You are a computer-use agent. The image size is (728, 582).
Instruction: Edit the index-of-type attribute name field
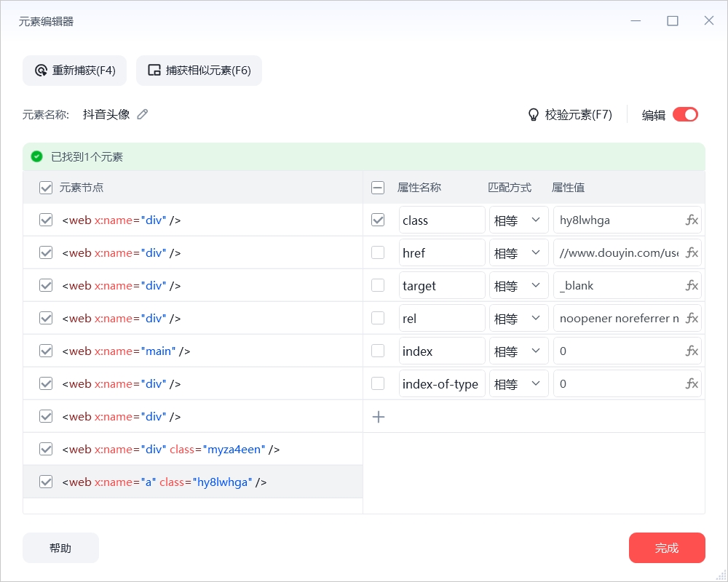coord(442,384)
